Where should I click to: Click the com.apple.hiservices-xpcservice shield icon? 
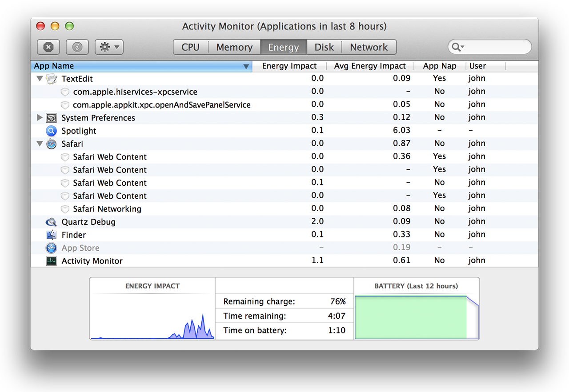point(65,92)
